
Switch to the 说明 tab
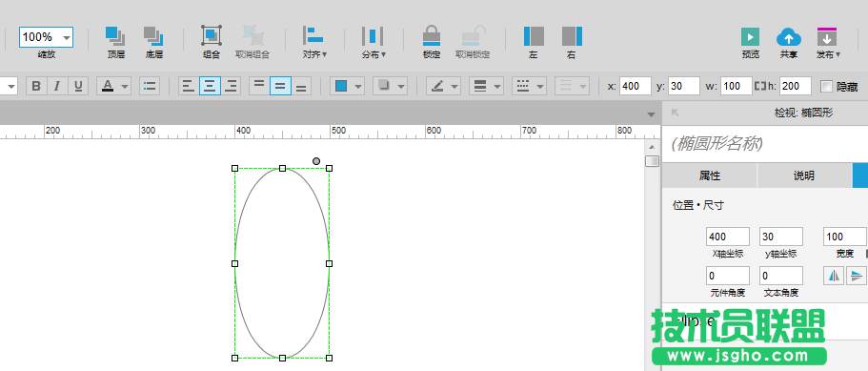(x=804, y=175)
